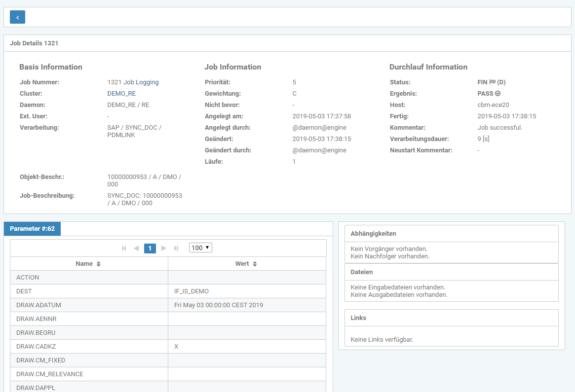Click the PASS result checkmark icon
The width and height of the screenshot is (575, 392).
point(498,94)
